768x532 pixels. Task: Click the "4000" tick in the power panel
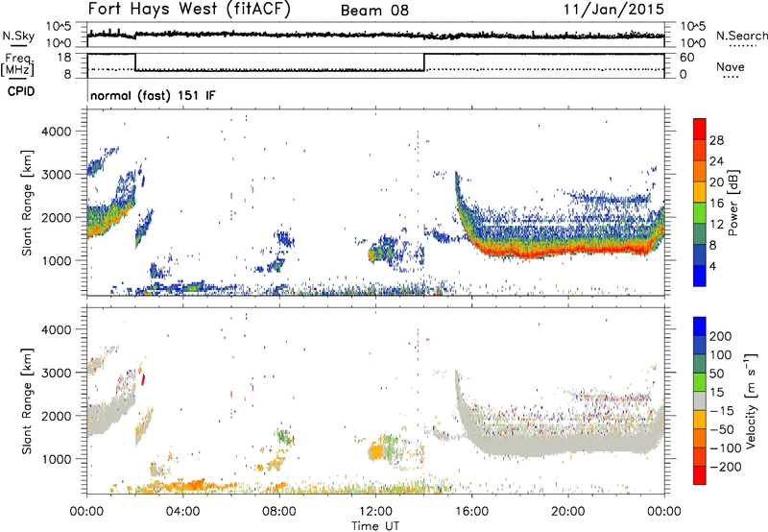(x=56, y=132)
